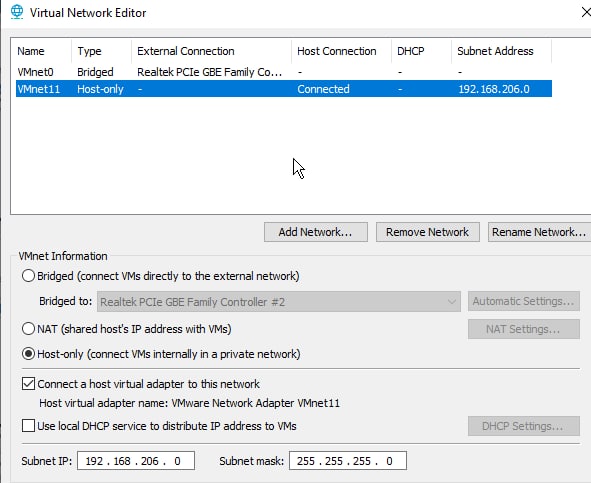The image size is (591, 483).
Task: Select the Bridged radio button
Action: coord(28,276)
